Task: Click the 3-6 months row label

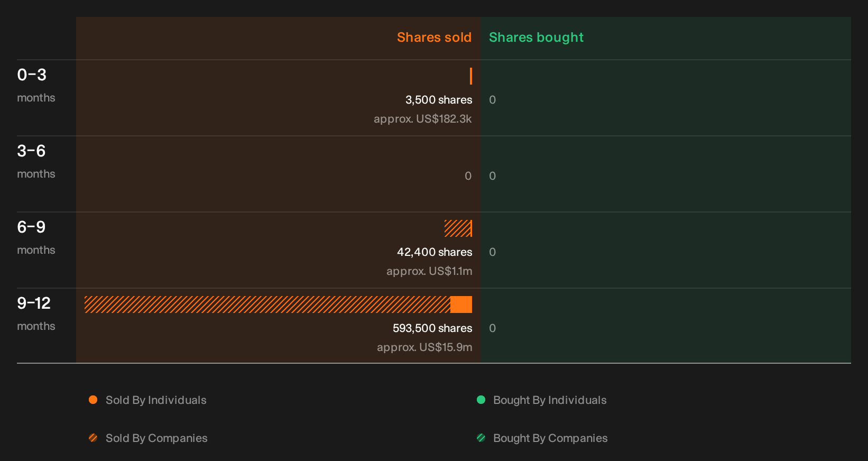Action: pyautogui.click(x=36, y=162)
